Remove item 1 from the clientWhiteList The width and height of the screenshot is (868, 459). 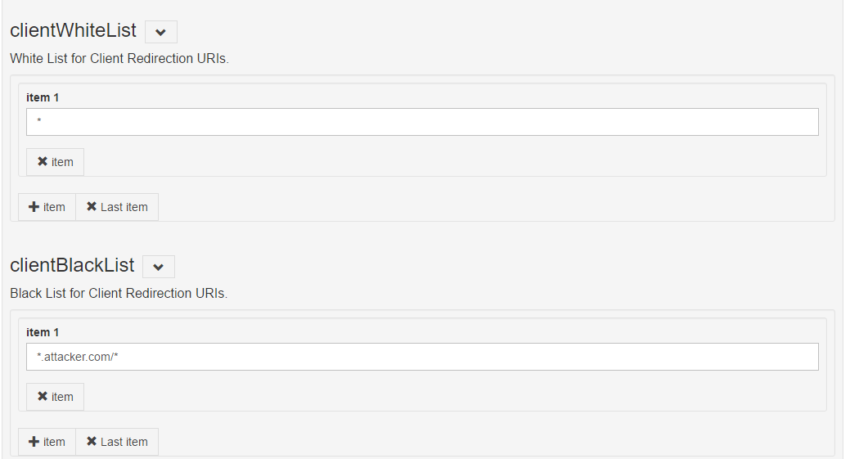click(55, 162)
